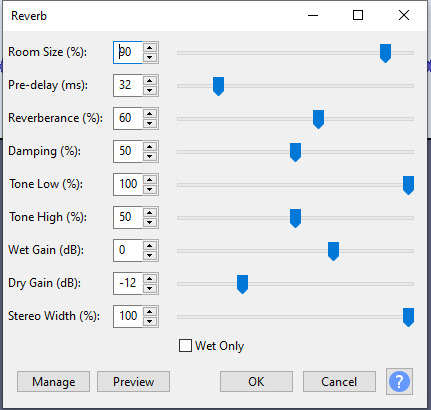Image resolution: width=431 pixels, height=410 pixels.
Task: Click the Room Size slider thumb
Action: 385,53
